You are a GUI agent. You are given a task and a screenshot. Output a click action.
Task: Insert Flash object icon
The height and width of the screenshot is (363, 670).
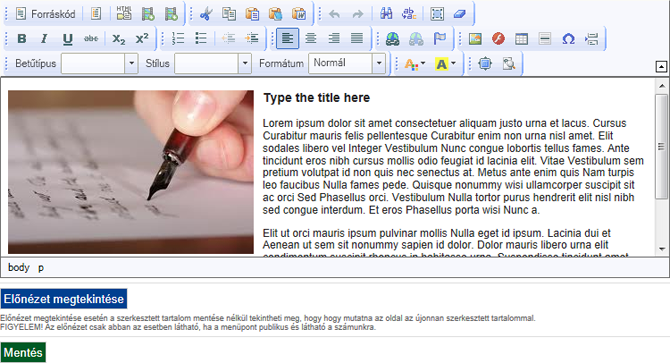pos(498,39)
